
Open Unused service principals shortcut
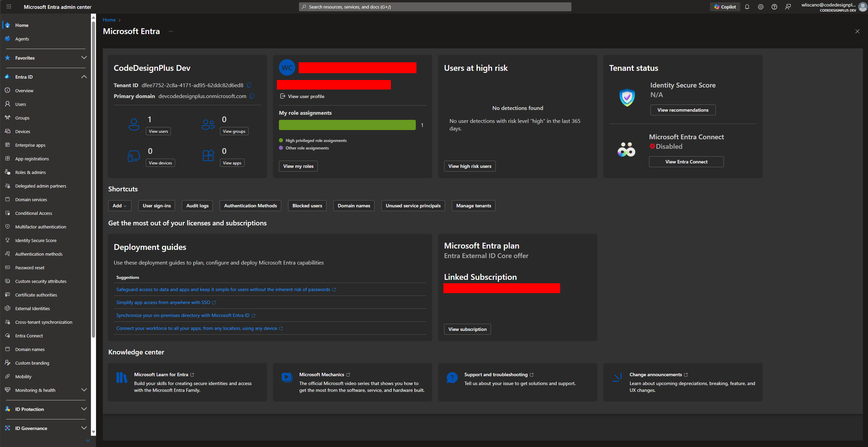413,206
